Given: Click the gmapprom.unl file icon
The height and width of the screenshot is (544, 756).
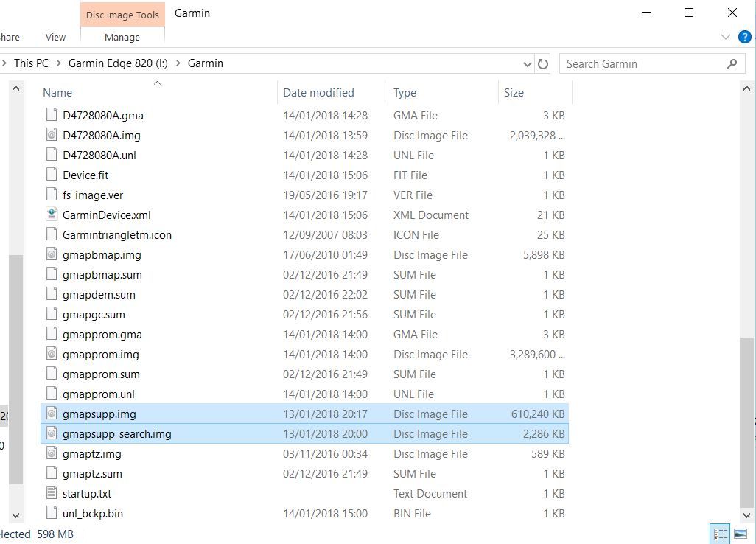Looking at the screenshot, I should pyautogui.click(x=52, y=394).
